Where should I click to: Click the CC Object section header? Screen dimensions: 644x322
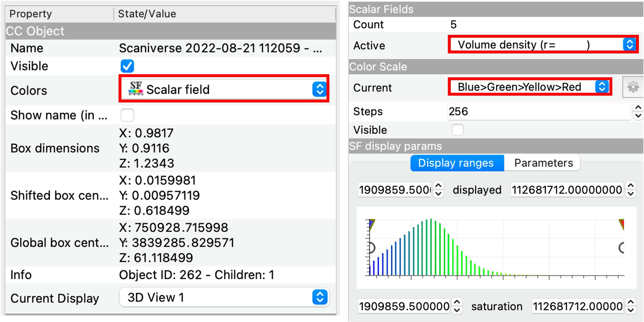coord(171,31)
